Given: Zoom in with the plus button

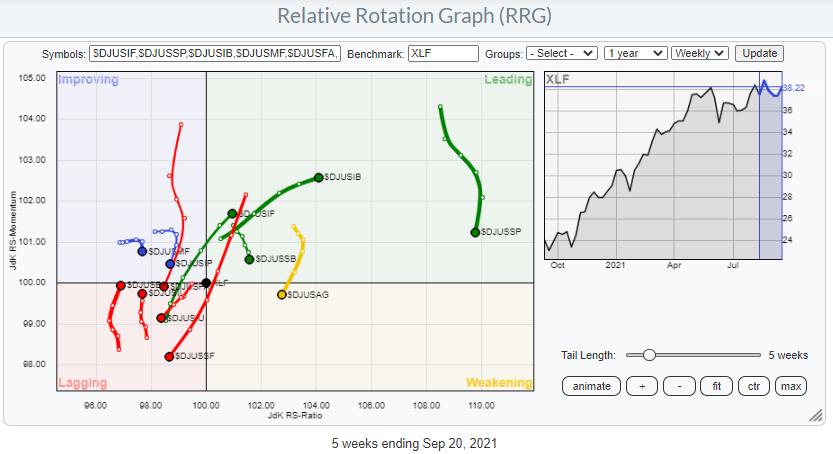Looking at the screenshot, I should [x=642, y=386].
